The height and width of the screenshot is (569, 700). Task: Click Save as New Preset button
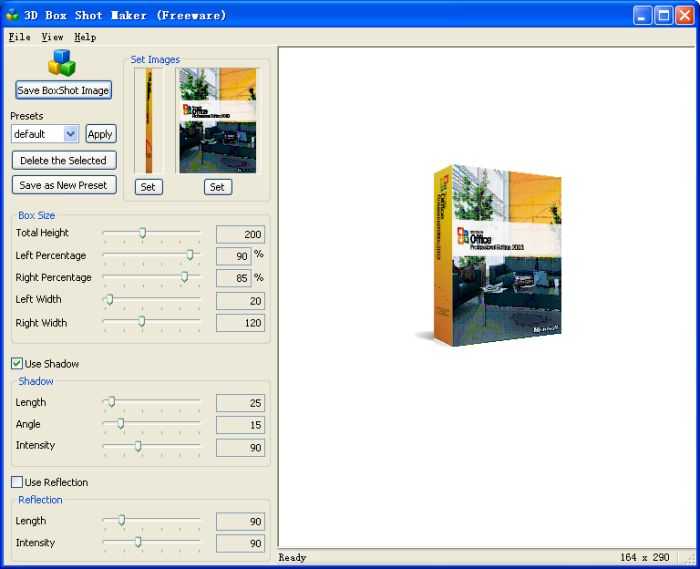(x=64, y=185)
